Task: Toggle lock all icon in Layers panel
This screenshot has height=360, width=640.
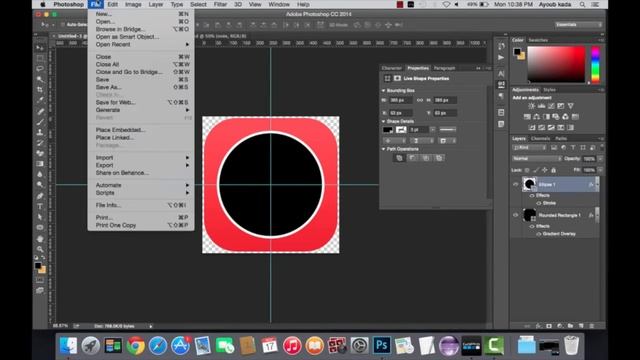Action: [553, 170]
